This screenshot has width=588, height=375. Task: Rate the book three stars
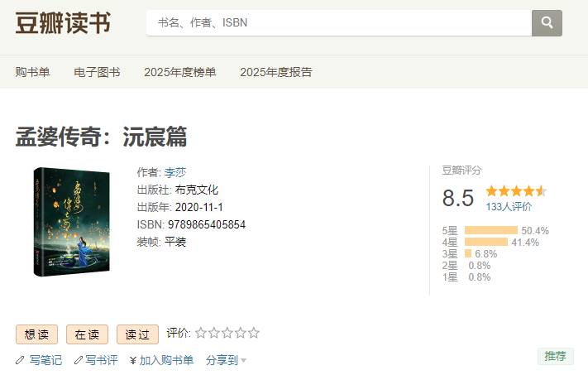click(227, 334)
